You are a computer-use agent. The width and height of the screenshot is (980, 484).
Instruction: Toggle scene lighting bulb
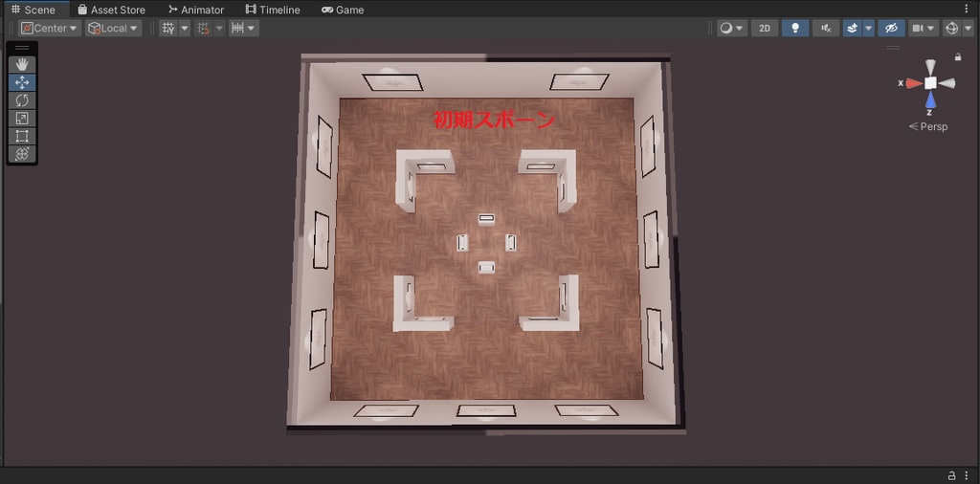pos(795,28)
